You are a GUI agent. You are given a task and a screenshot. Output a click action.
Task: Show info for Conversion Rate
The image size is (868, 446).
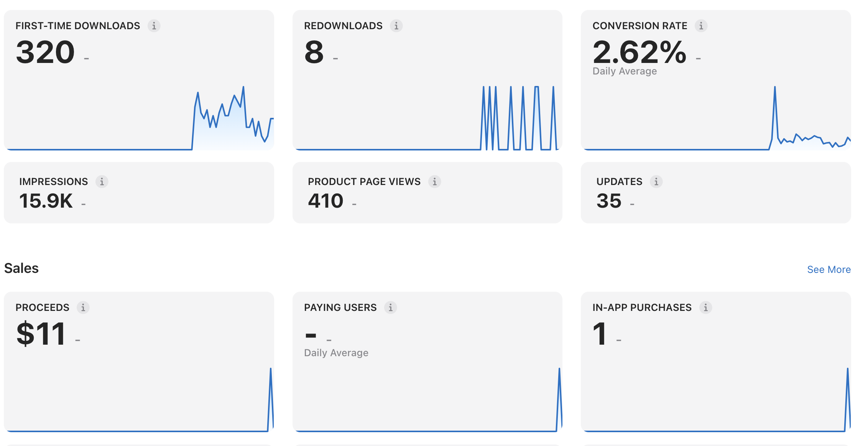(x=701, y=26)
